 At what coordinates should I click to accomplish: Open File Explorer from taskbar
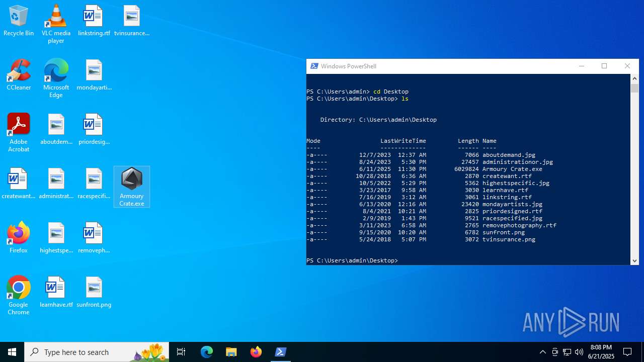coord(231,352)
